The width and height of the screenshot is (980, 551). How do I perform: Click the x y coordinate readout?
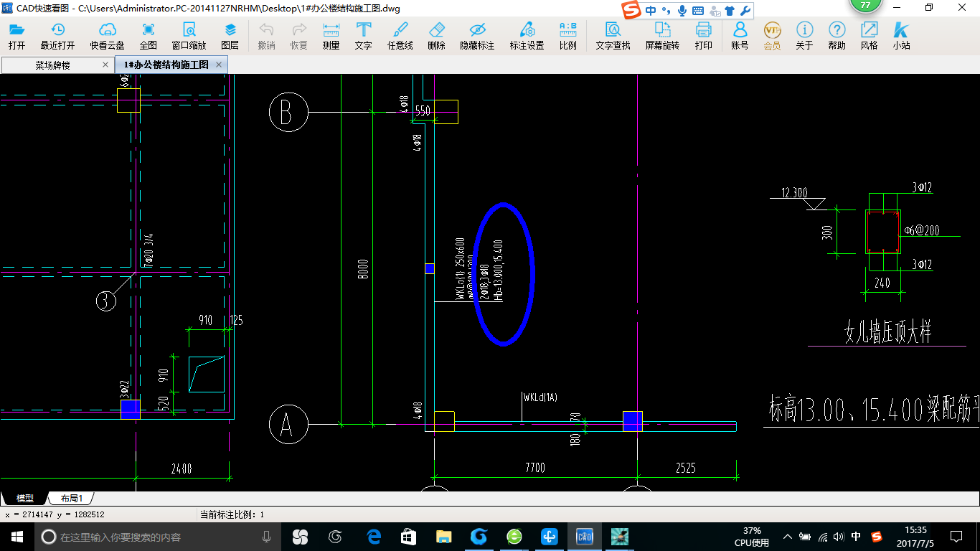click(x=55, y=514)
